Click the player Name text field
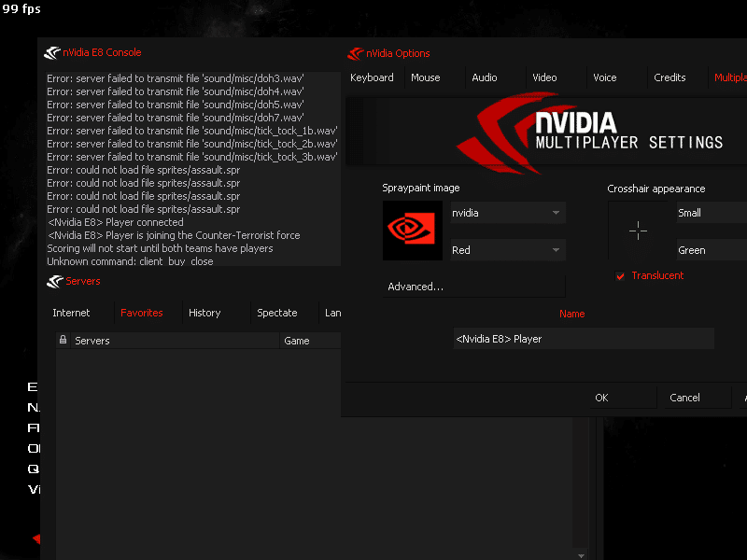 click(x=583, y=339)
